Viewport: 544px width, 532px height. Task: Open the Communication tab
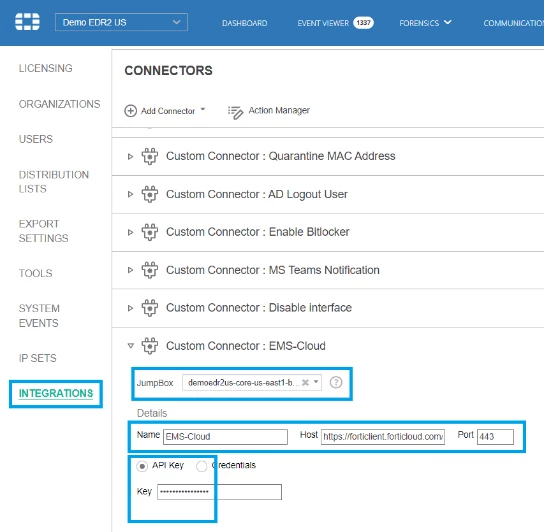click(x=513, y=23)
